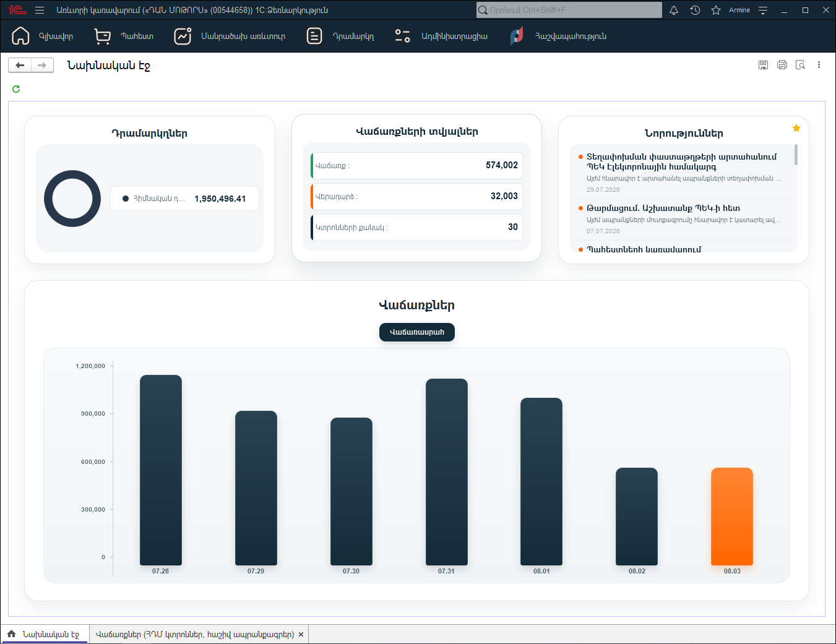Viewport: 836px width, 644px height.
Task: Click the user name Armine
Action: (739, 10)
